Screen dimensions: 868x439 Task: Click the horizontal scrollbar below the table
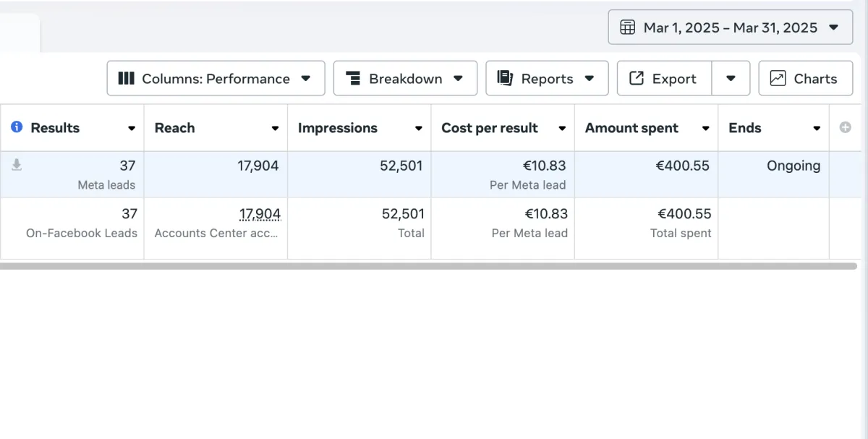pyautogui.click(x=428, y=266)
